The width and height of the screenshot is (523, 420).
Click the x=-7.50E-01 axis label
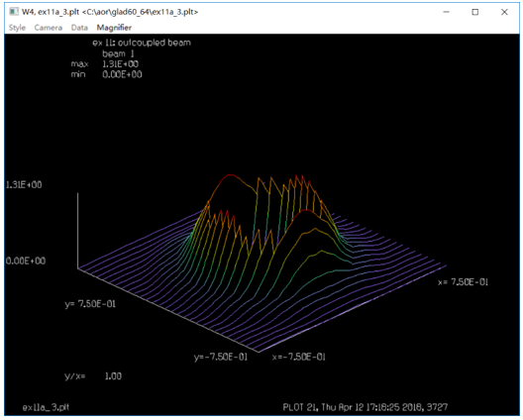coord(299,357)
